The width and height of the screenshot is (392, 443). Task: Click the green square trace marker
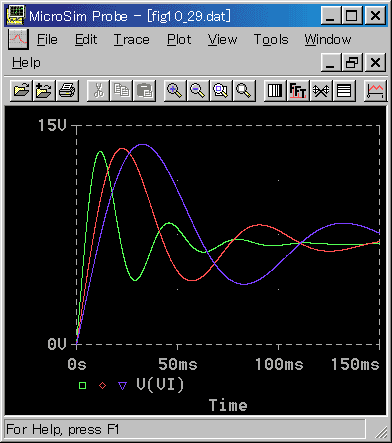click(82, 386)
